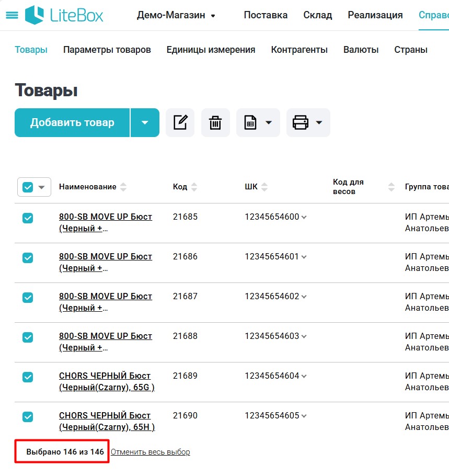Click the Добавить товар button

(72, 123)
